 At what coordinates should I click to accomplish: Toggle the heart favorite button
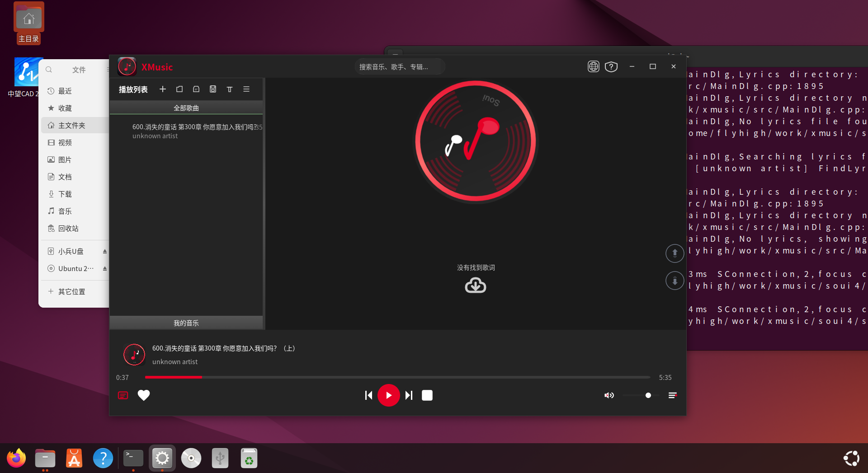click(144, 395)
